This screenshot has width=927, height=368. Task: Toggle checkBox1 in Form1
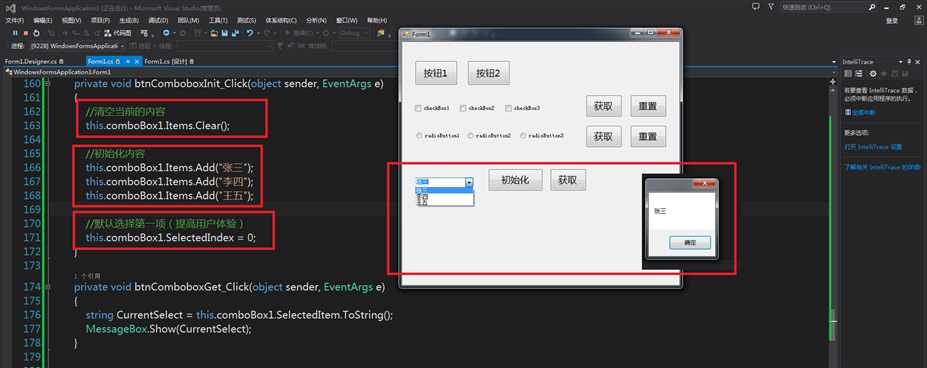[x=419, y=108]
